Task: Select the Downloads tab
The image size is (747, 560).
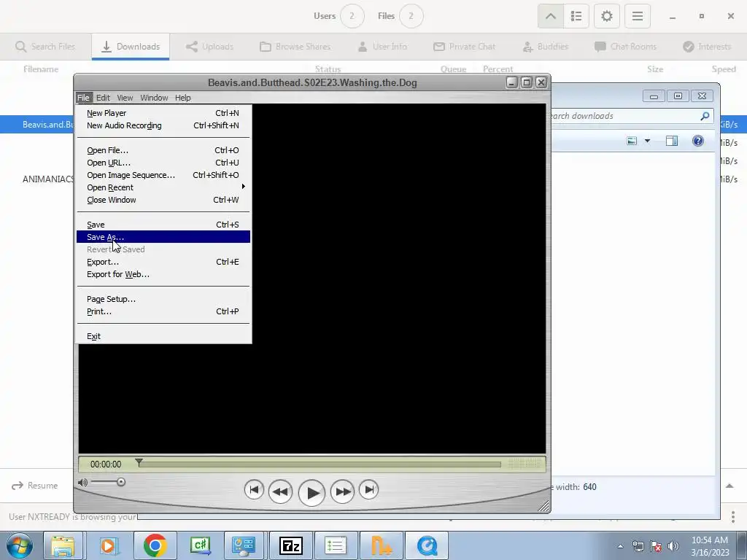Action: (131, 46)
